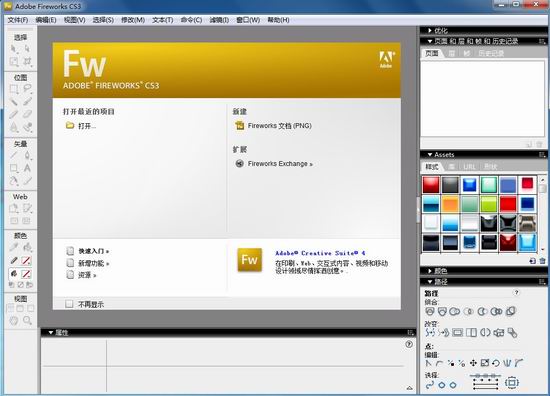
Task: Select the Zoom magnifier tool
Action: pyautogui.click(x=27, y=320)
